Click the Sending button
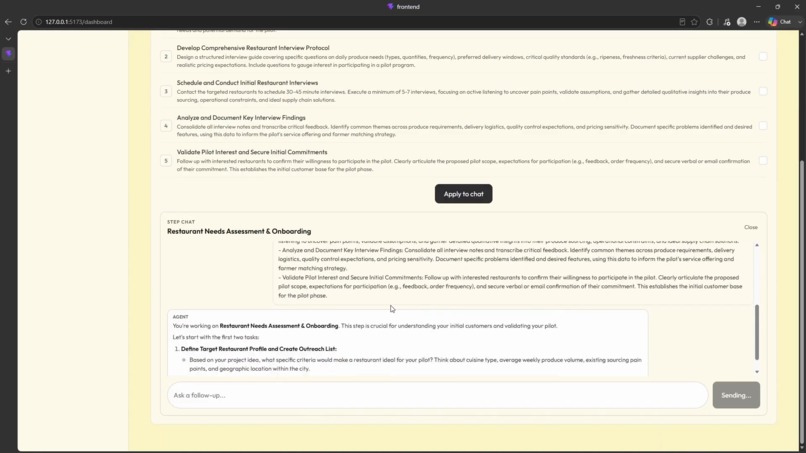Screen dimensions: 806x453 tap(736, 395)
